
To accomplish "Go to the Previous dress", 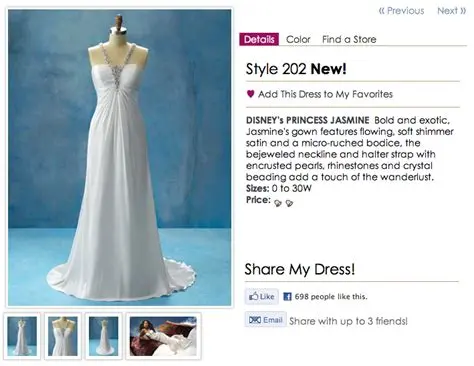I will 402,11.
